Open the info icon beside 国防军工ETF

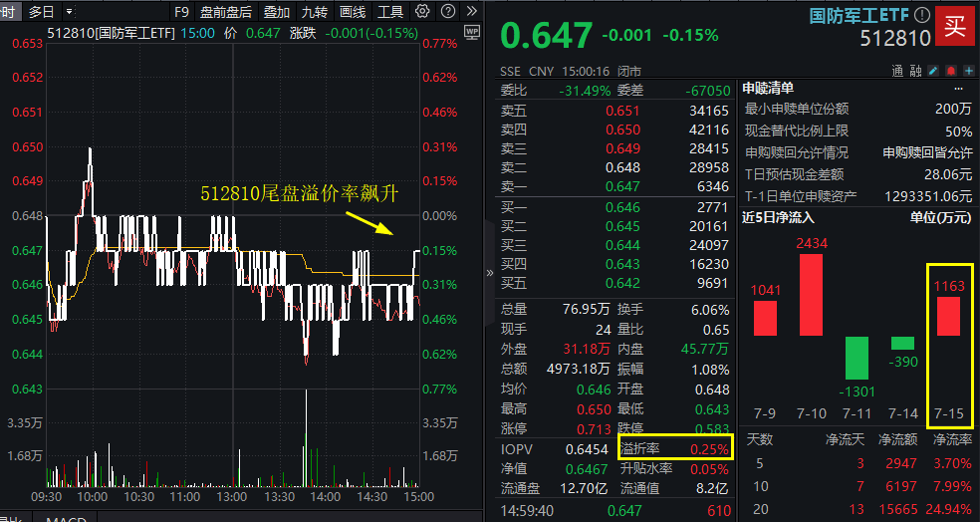[x=922, y=15]
